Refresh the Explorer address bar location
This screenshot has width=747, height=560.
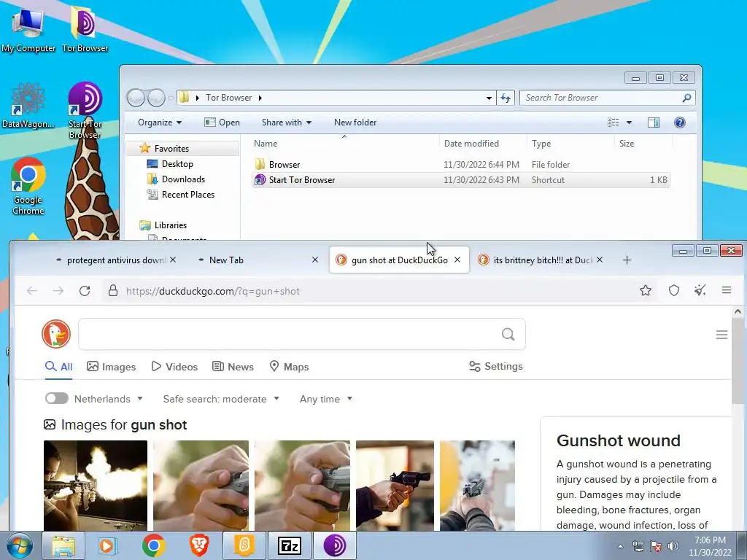(x=506, y=98)
